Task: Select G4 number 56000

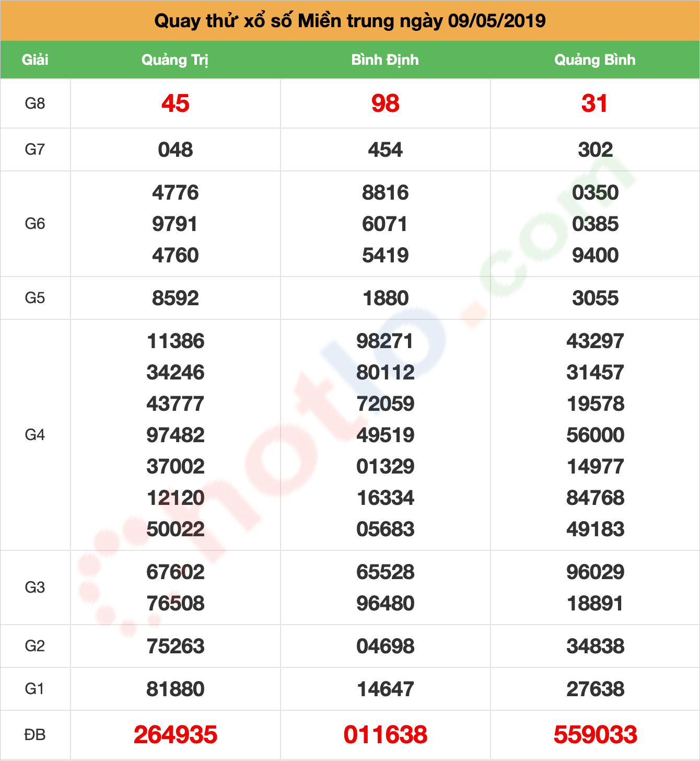Action: [596, 435]
